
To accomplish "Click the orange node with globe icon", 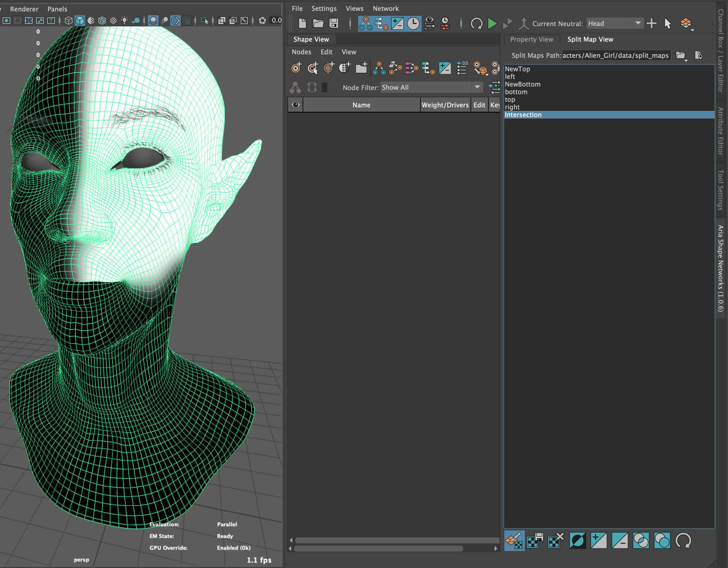I will [x=480, y=68].
